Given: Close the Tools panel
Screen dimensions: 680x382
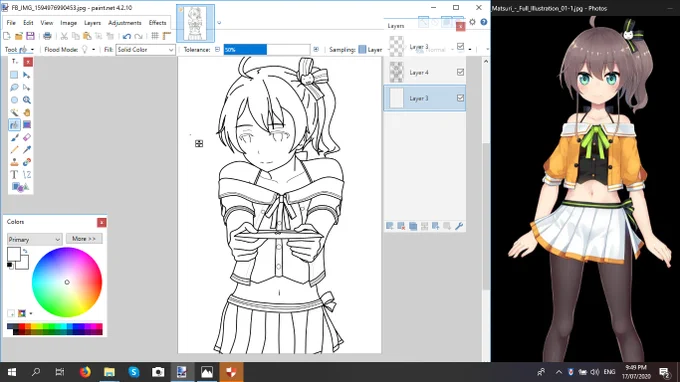Looking at the screenshot, I should (x=28, y=62).
